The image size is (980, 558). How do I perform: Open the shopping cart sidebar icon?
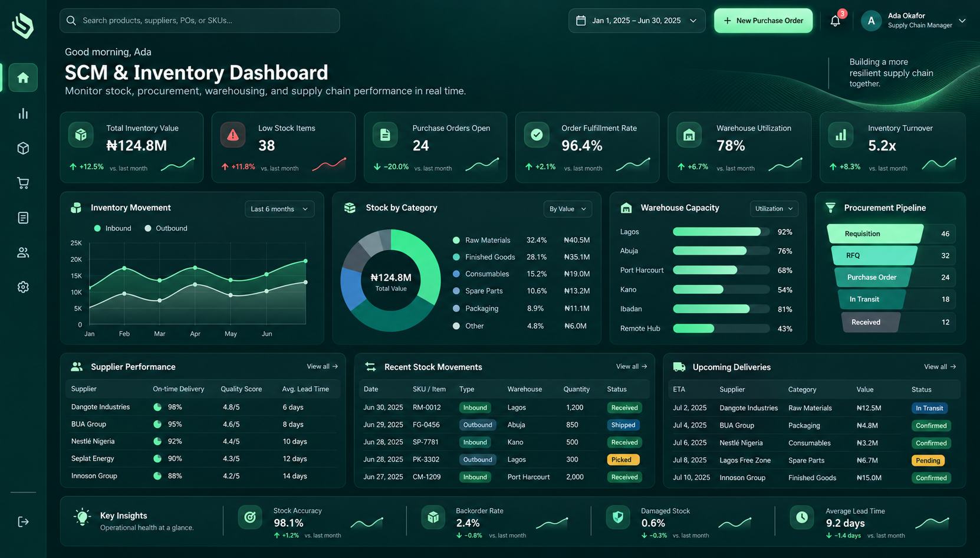pyautogui.click(x=23, y=183)
